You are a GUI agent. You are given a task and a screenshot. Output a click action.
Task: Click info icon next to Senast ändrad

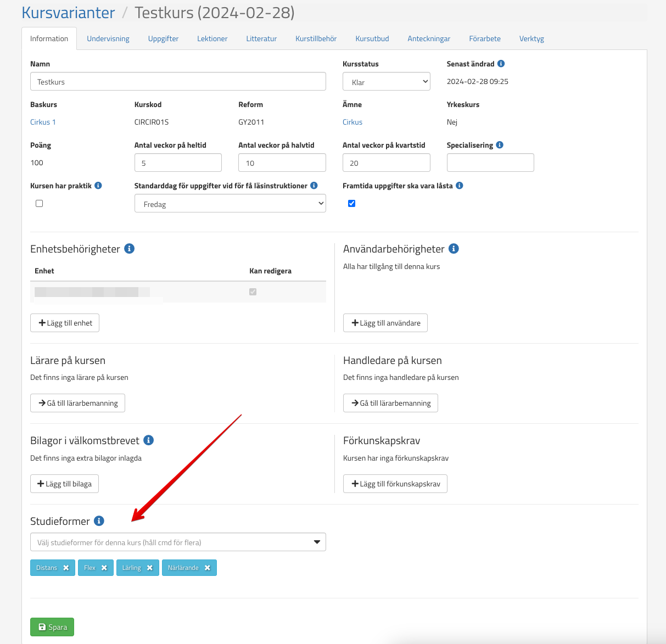point(501,64)
